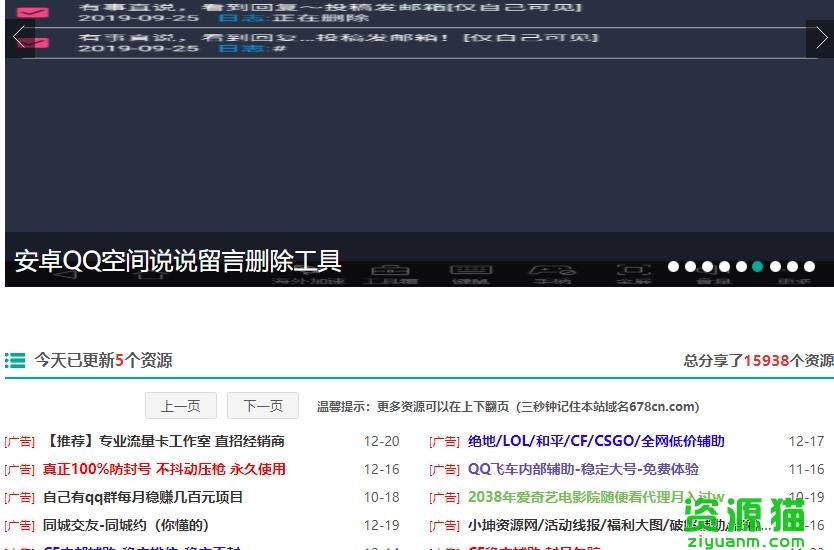
Task: Click [广告] tag before 2038年爱奇艺
Action: 445,498
